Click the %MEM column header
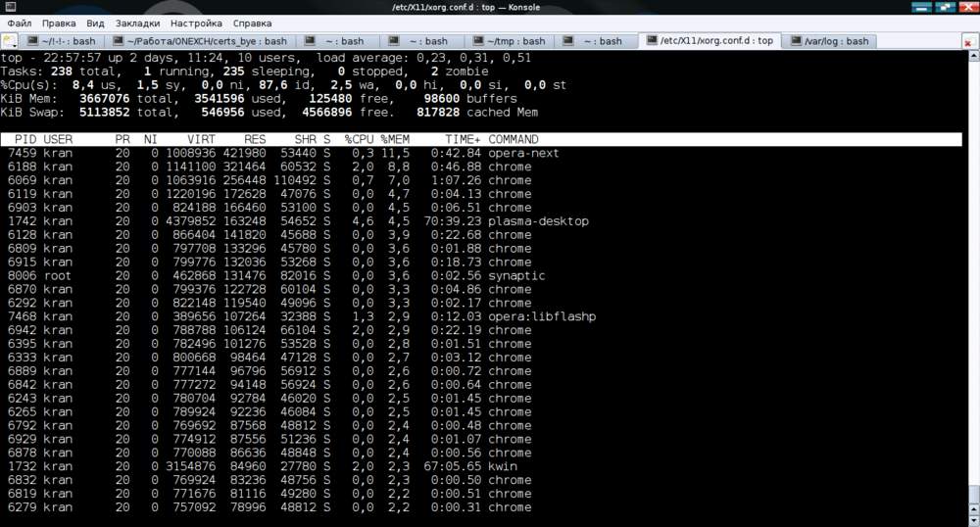The image size is (980, 527). click(395, 139)
